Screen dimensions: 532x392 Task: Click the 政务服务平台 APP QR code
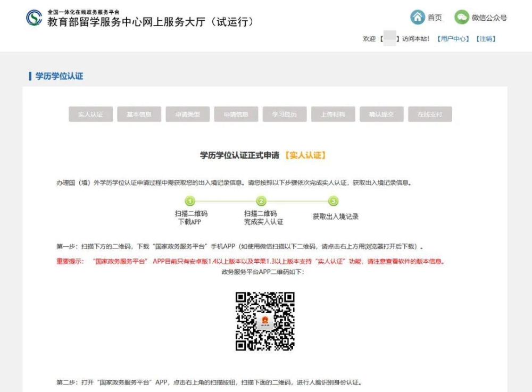point(265,321)
